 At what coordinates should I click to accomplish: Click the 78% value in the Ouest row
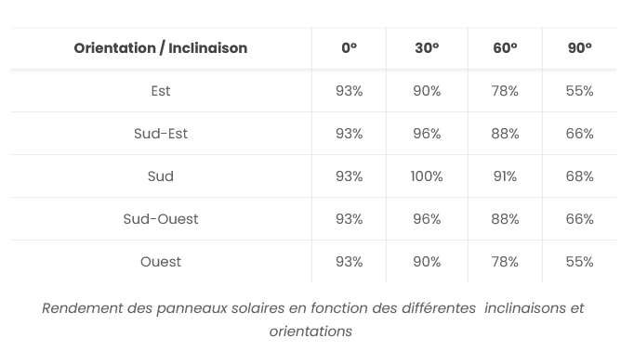pos(505,262)
